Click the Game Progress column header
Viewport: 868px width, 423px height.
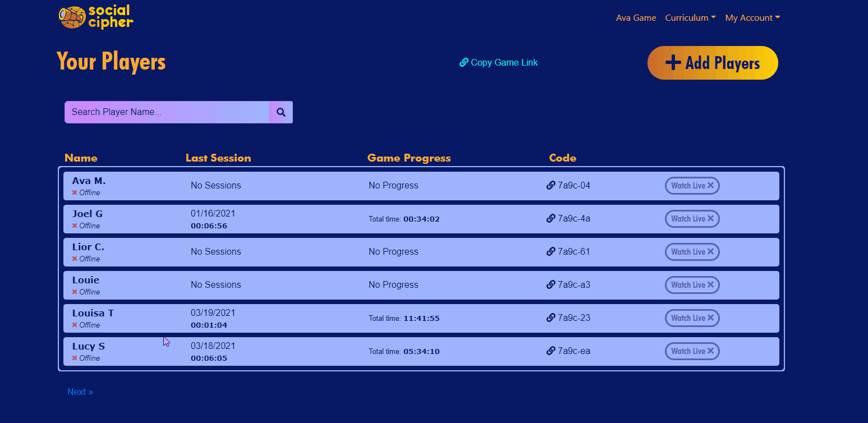tap(409, 158)
